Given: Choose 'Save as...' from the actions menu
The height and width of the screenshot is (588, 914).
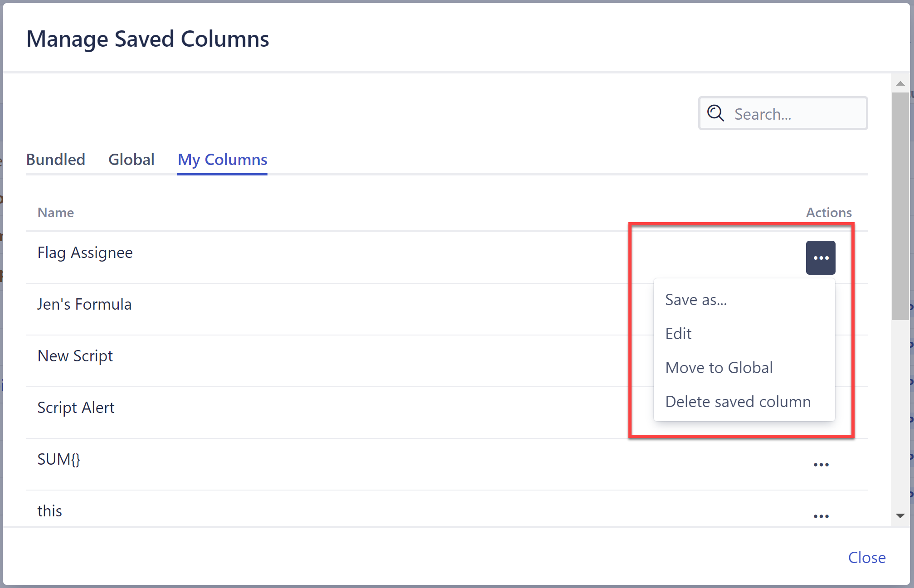Looking at the screenshot, I should [x=696, y=299].
